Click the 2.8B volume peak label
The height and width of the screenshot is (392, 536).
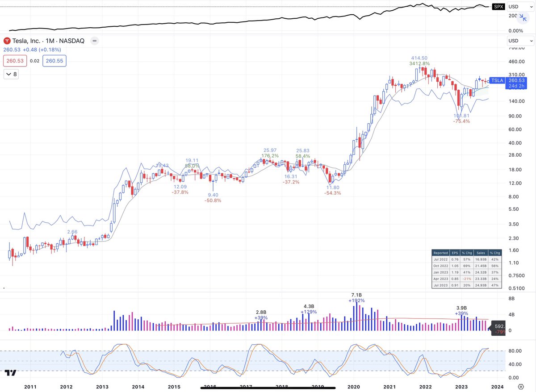(261, 312)
